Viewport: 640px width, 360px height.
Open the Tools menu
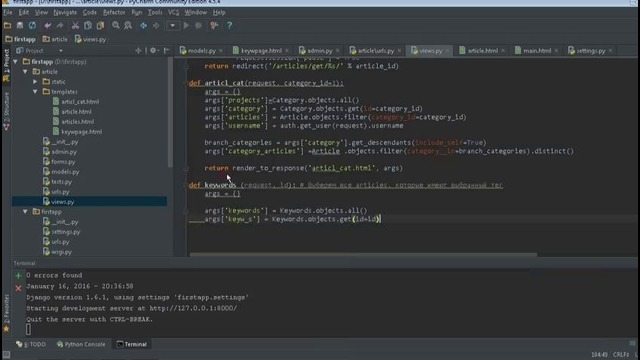[155, 13]
